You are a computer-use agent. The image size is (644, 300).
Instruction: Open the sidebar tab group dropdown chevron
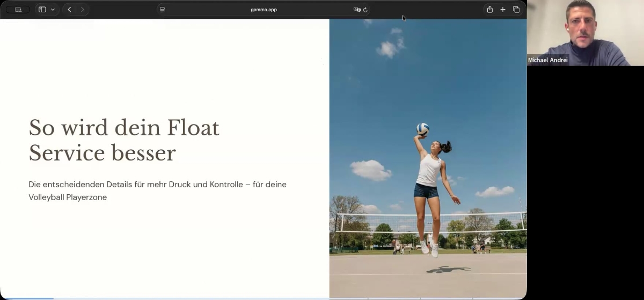pos(53,10)
